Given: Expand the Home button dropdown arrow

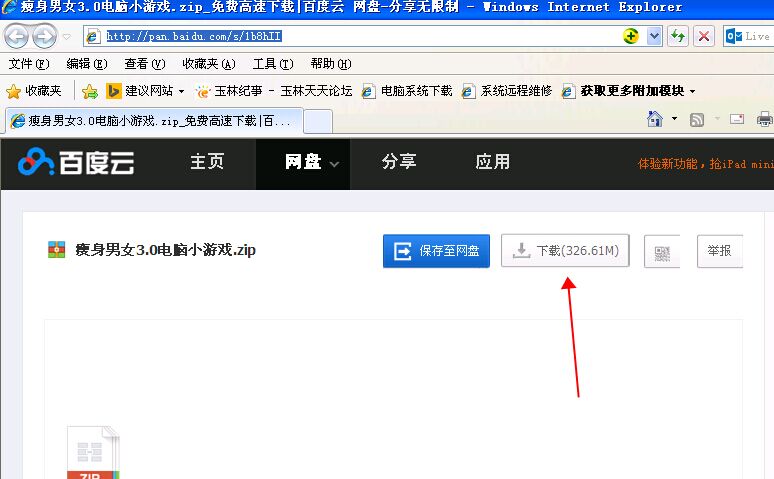Looking at the screenshot, I should click(x=674, y=119).
